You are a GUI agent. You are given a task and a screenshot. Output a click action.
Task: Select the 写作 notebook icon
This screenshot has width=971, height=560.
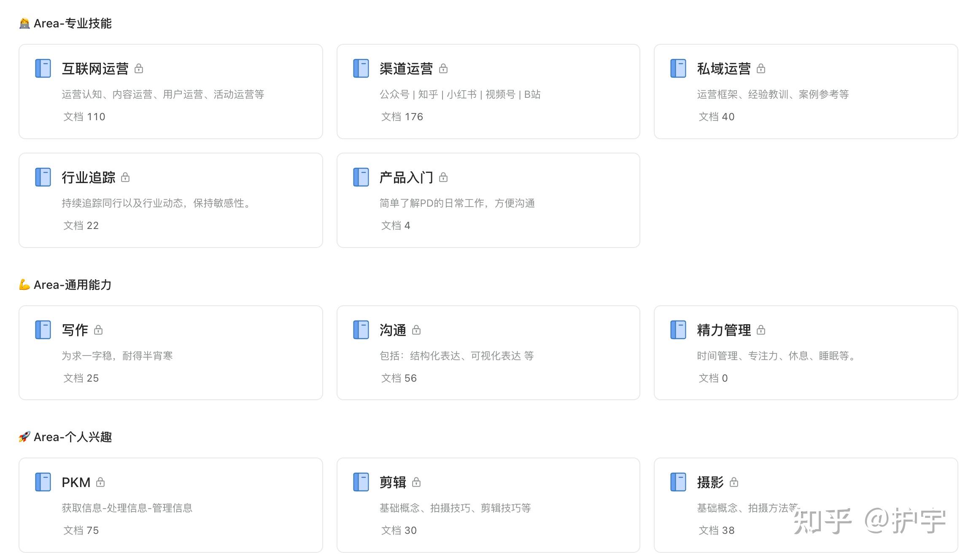coord(43,330)
